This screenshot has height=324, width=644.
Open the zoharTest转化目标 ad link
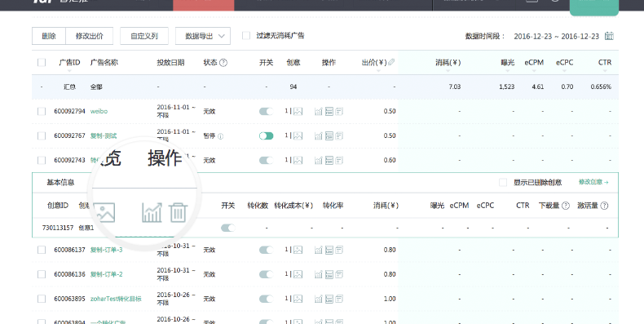pos(116,299)
